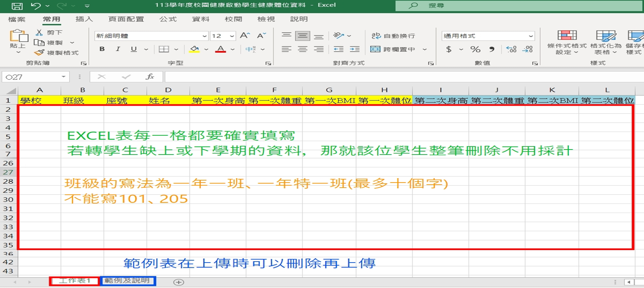Click the Undo arrow icon
This screenshot has height=288, width=644.
tap(35, 6)
